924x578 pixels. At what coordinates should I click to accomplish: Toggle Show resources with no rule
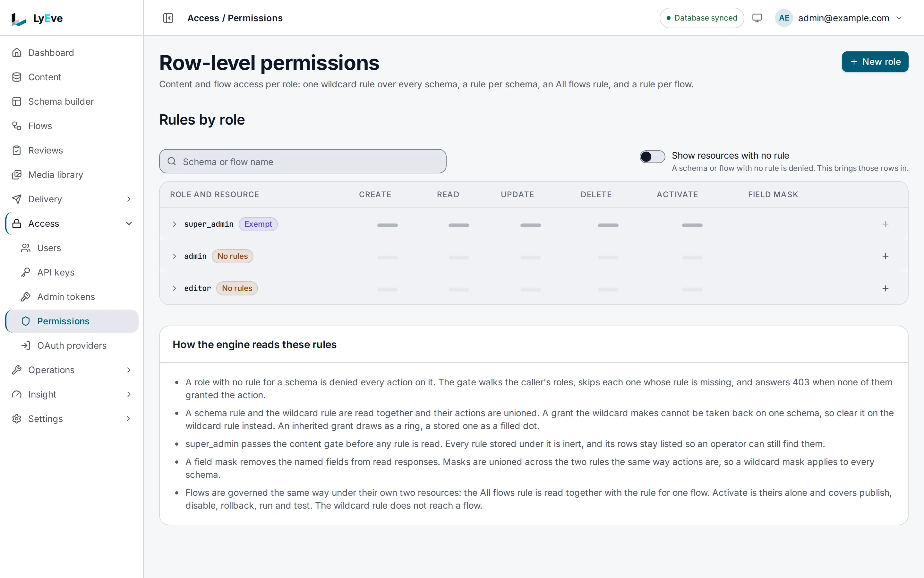click(x=652, y=156)
